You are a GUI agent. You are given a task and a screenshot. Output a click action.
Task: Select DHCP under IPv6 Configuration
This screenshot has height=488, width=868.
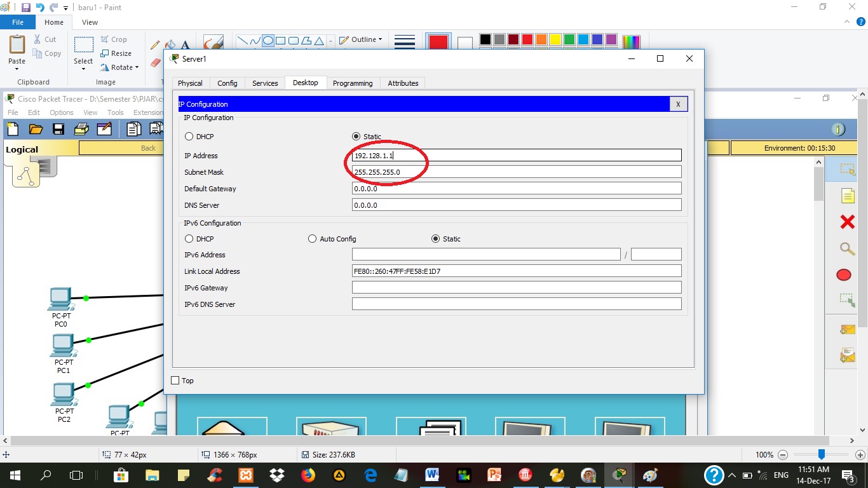(x=189, y=238)
